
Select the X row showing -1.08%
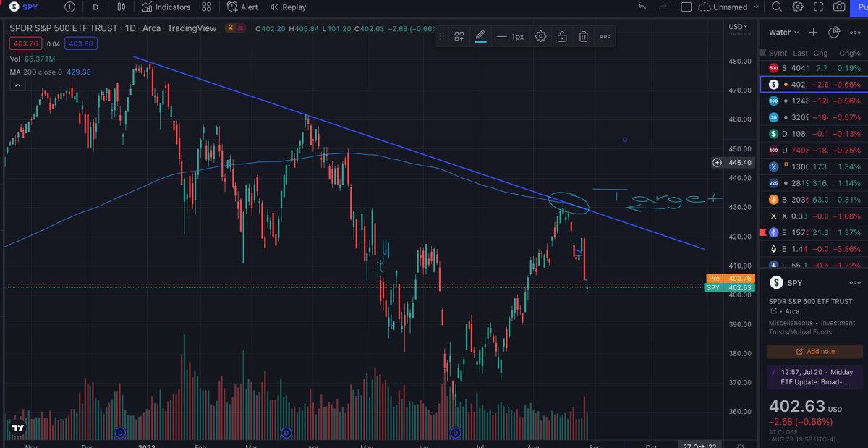click(814, 216)
